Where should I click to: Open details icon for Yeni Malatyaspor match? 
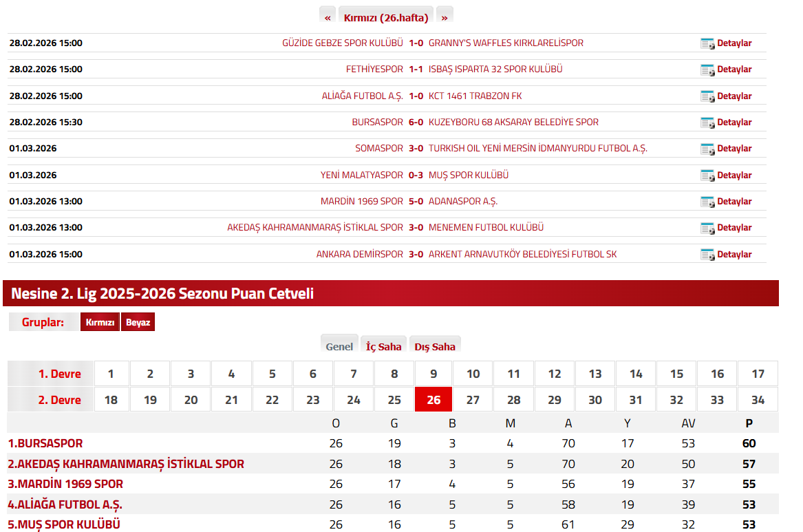click(x=707, y=175)
